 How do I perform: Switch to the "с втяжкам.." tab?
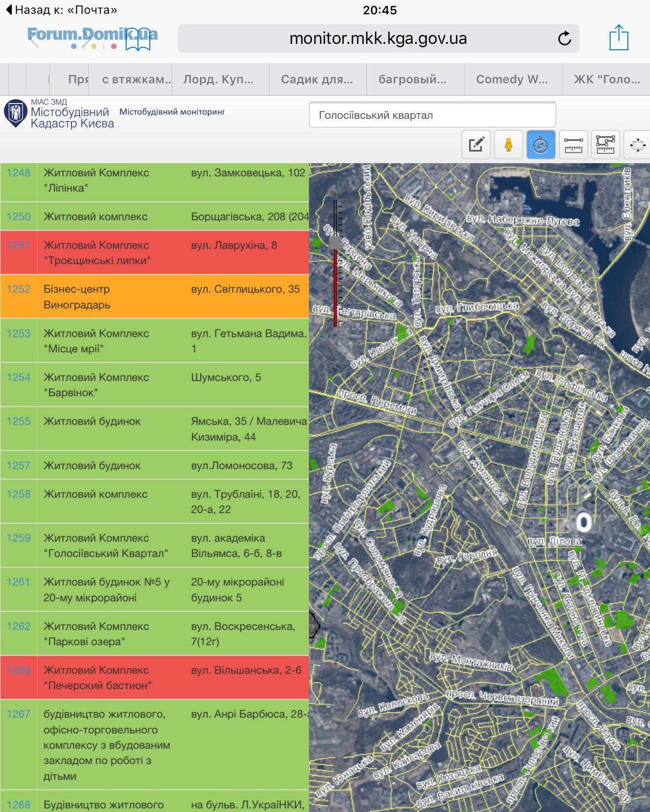coord(137,79)
